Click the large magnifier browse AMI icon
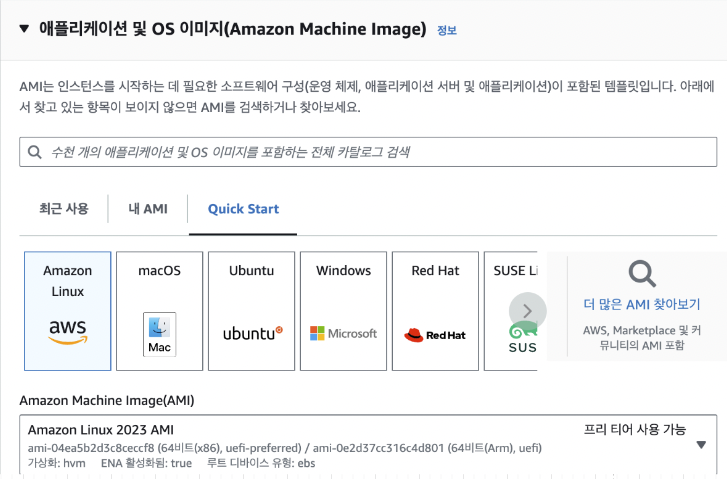The height and width of the screenshot is (479, 727). click(642, 274)
